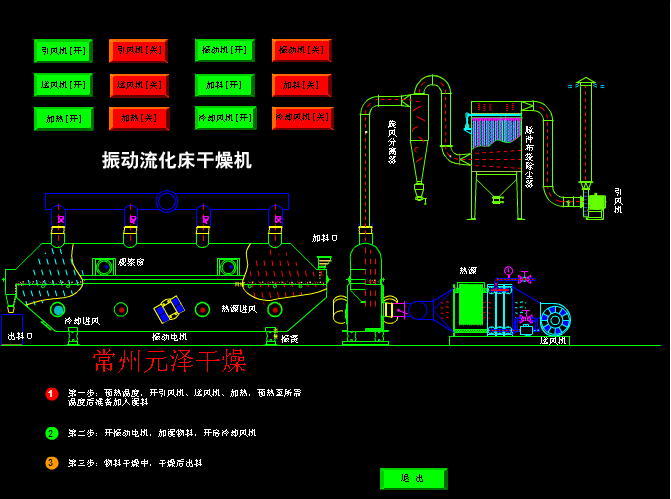Image resolution: width=671 pixels, height=499 pixels.
Task: Stop the vibrator with 振动机[关]
Action: click(x=302, y=50)
